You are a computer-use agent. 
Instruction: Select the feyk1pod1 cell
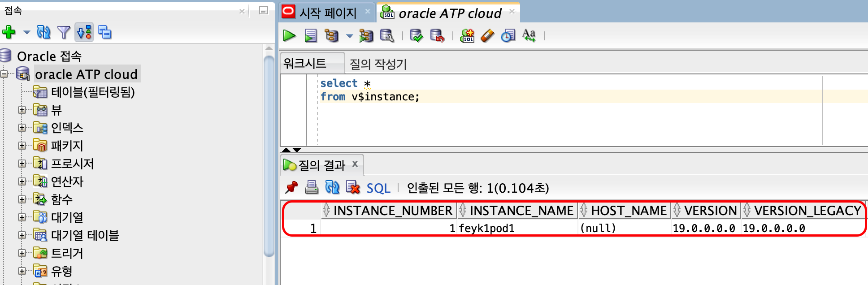tap(517, 228)
